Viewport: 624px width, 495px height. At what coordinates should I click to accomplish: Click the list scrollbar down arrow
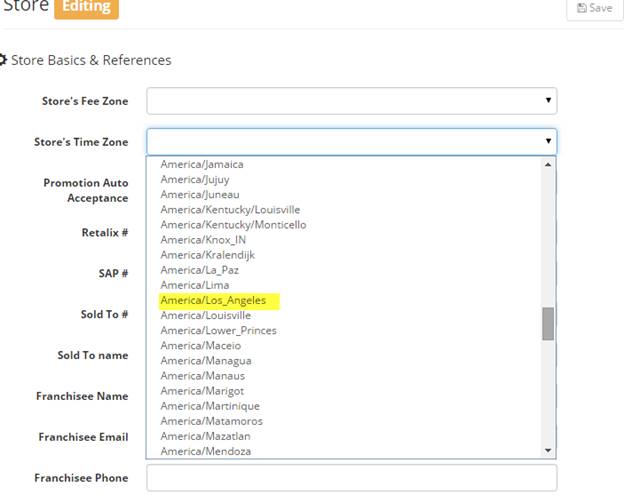pyautogui.click(x=548, y=451)
